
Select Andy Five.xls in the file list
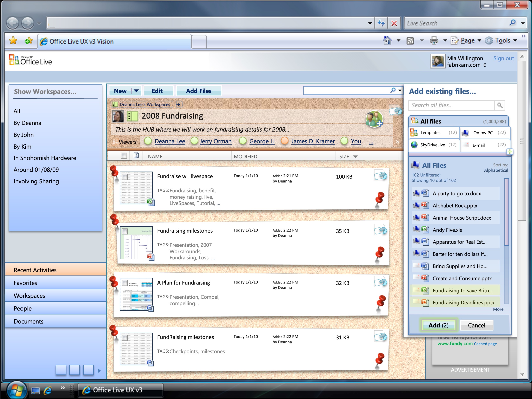[x=455, y=230]
